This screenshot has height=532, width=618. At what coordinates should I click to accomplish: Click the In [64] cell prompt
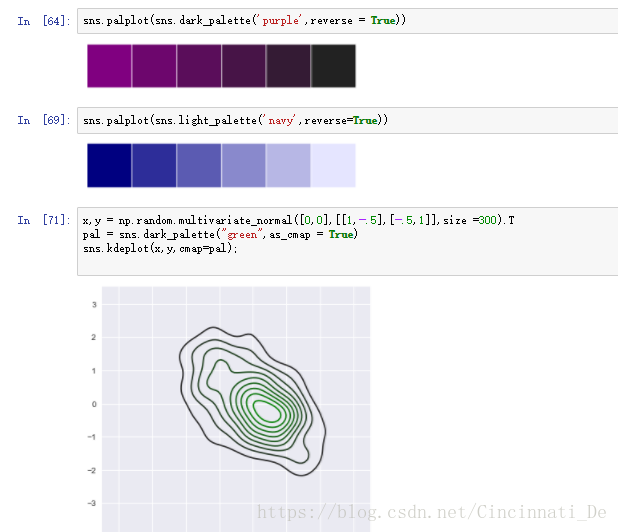[44, 21]
